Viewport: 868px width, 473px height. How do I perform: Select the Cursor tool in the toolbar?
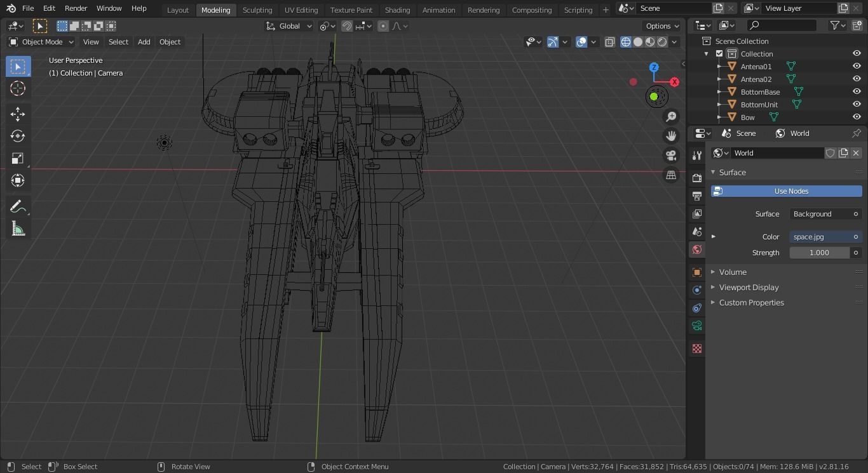click(18, 89)
